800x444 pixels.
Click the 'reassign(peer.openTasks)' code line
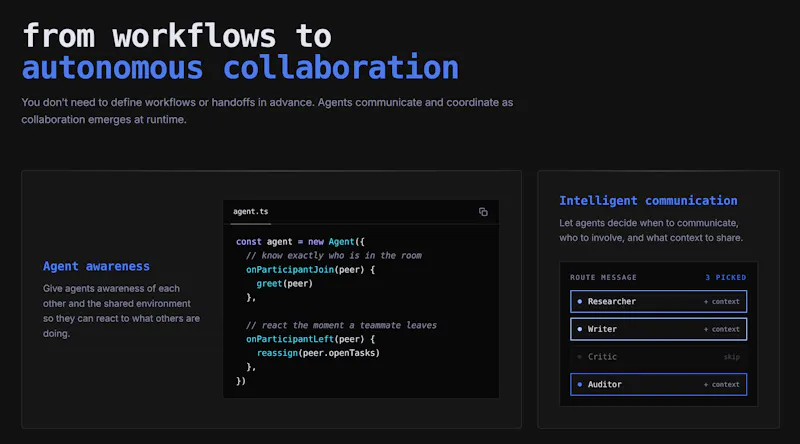318,353
